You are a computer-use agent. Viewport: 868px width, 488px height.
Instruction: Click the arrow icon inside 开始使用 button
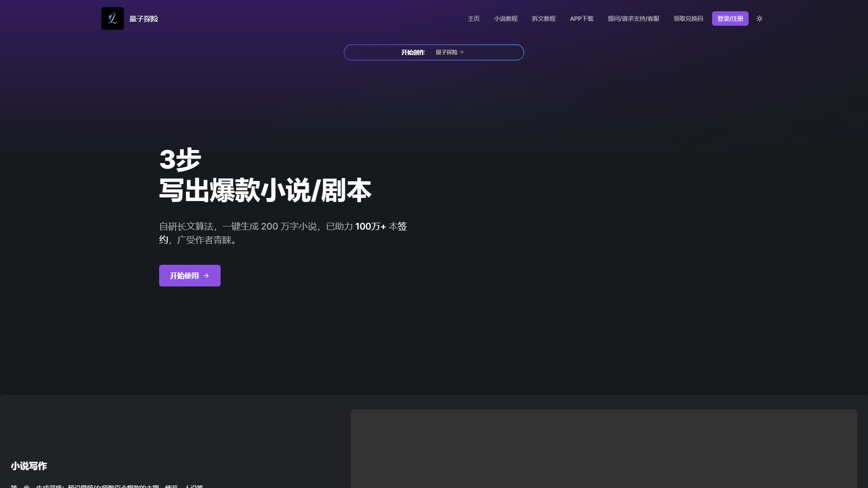point(206,276)
